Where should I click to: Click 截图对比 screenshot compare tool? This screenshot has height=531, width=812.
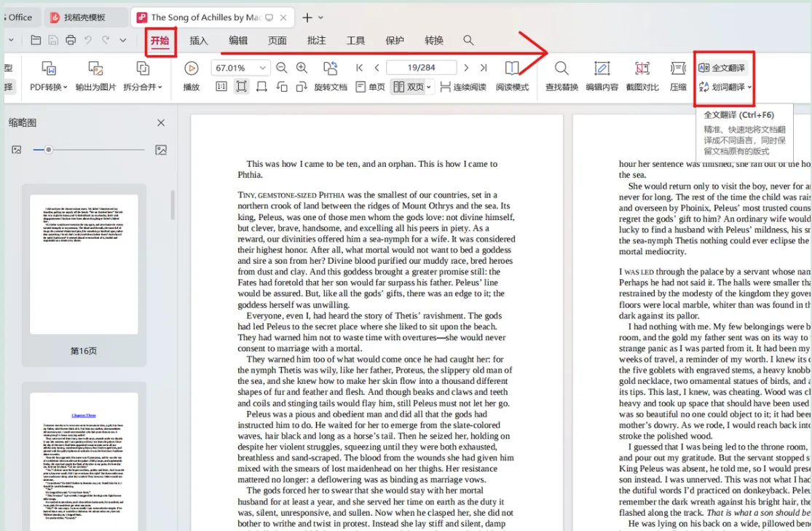pyautogui.click(x=642, y=76)
